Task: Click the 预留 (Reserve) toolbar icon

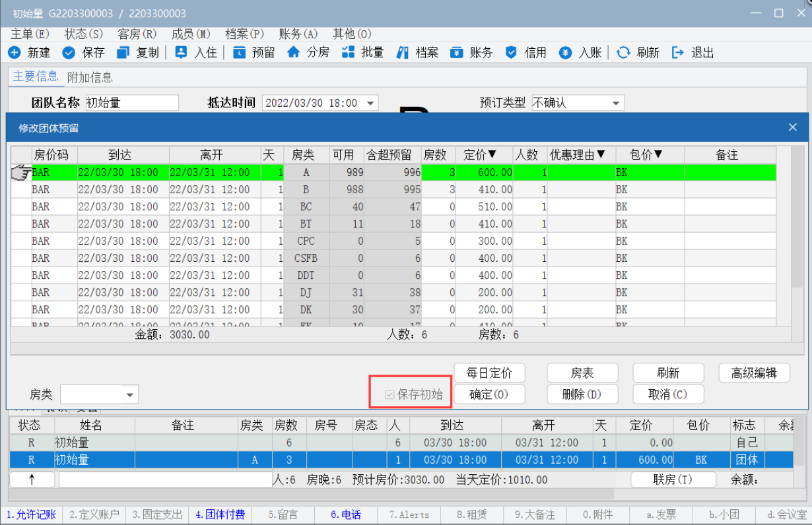Action: (x=239, y=53)
